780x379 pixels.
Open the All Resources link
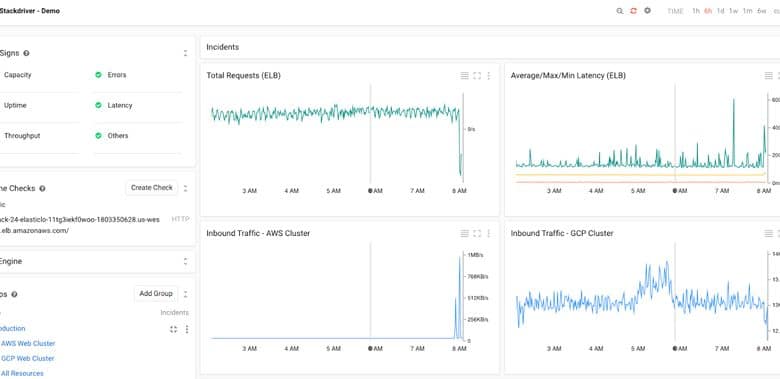[22, 374]
